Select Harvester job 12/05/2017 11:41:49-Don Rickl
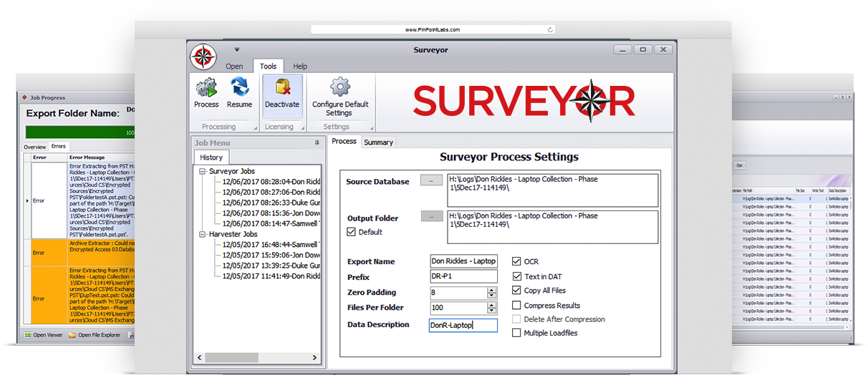 click(x=271, y=276)
